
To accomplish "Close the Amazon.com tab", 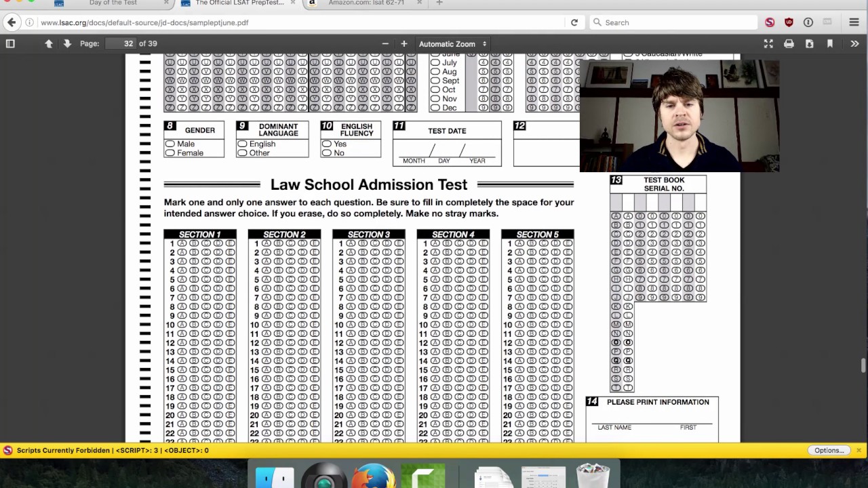I will [x=419, y=3].
